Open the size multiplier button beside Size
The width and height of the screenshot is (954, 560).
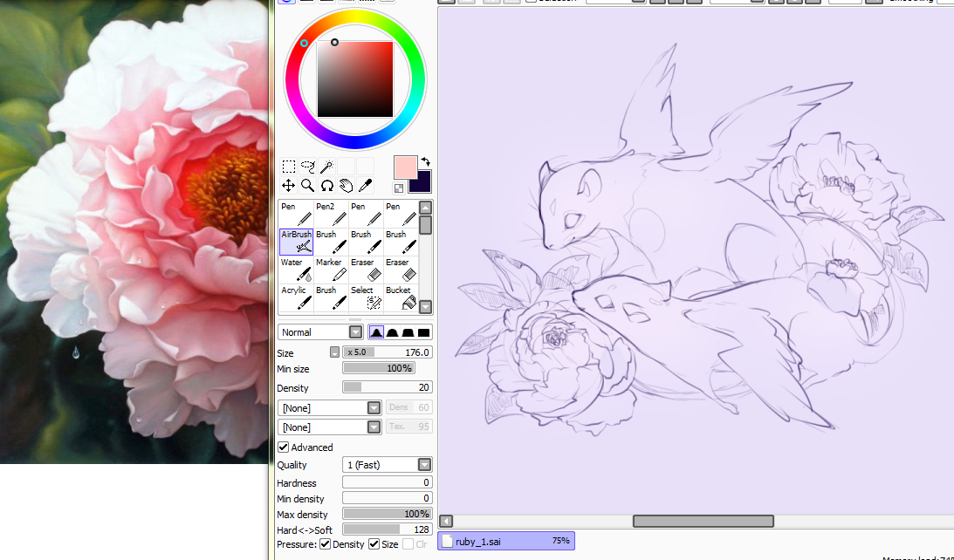click(x=334, y=352)
